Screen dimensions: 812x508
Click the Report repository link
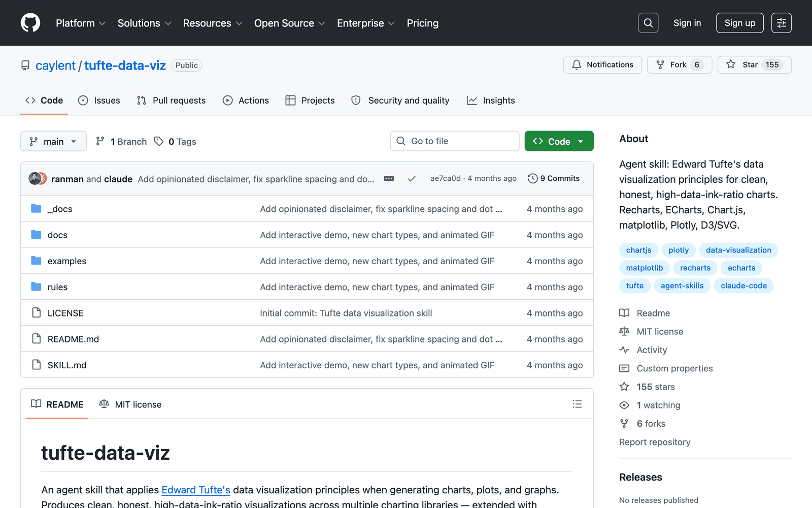coord(655,442)
